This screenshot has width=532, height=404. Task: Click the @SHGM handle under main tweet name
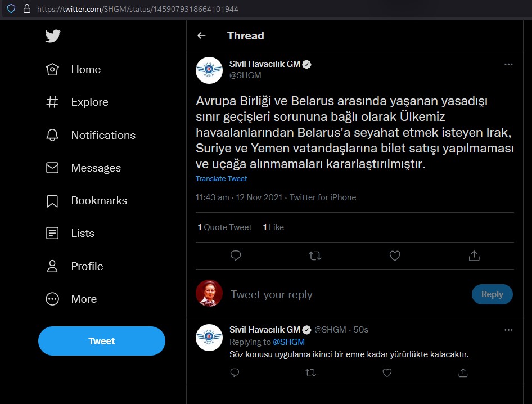pyautogui.click(x=245, y=75)
